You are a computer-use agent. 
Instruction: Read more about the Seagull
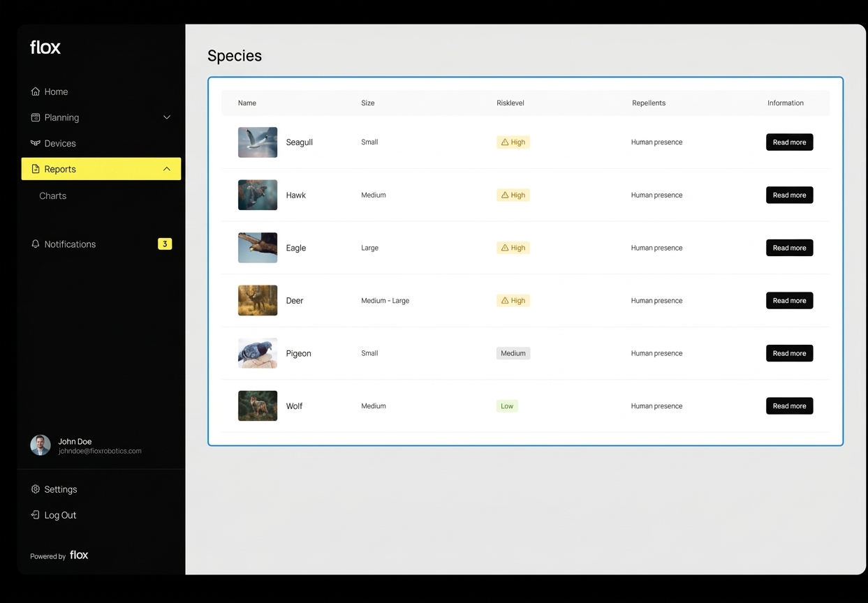789,142
